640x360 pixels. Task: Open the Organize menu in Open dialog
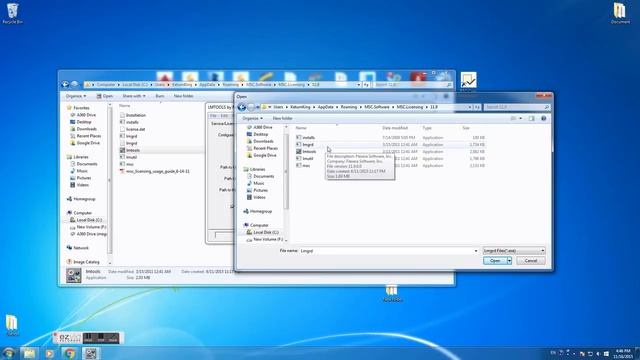pos(252,118)
